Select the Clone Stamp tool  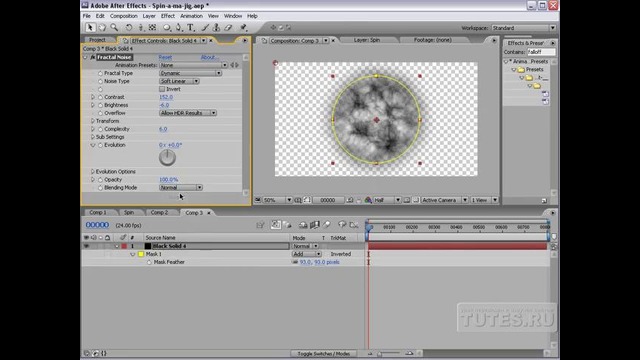pyautogui.click(x=216, y=28)
